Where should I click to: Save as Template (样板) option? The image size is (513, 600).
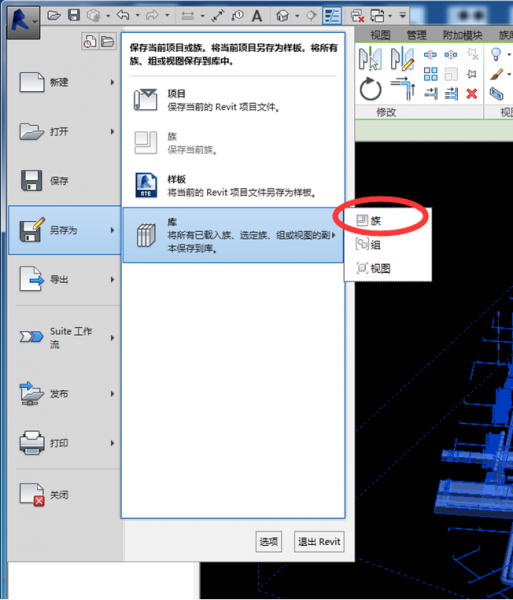point(233,186)
